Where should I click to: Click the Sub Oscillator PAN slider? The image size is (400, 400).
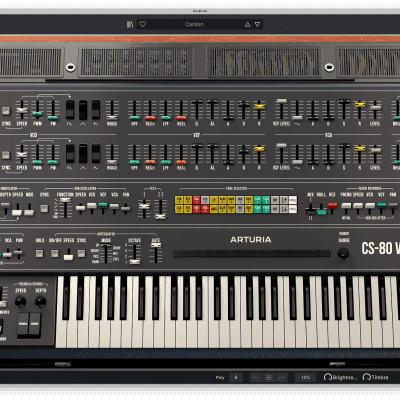pos(125,209)
